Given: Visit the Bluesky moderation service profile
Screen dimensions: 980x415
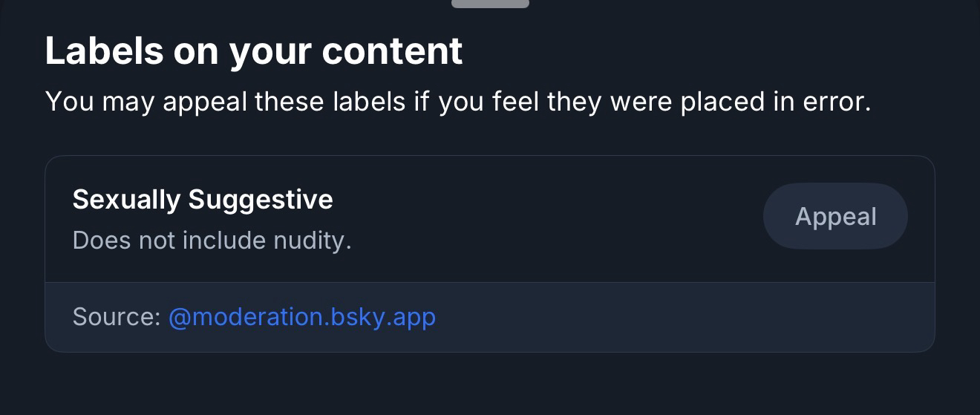Looking at the screenshot, I should point(301,317).
